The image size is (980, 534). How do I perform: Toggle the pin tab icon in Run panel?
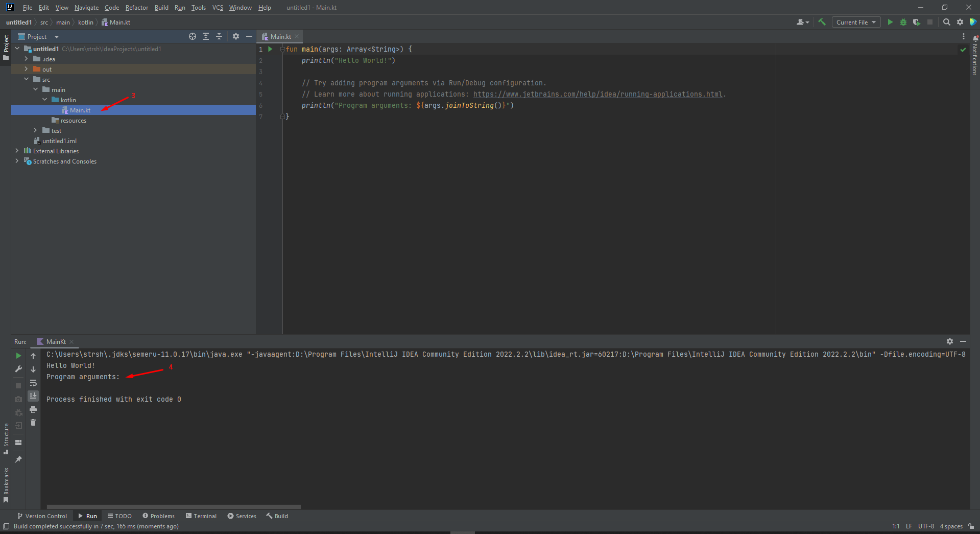18,459
